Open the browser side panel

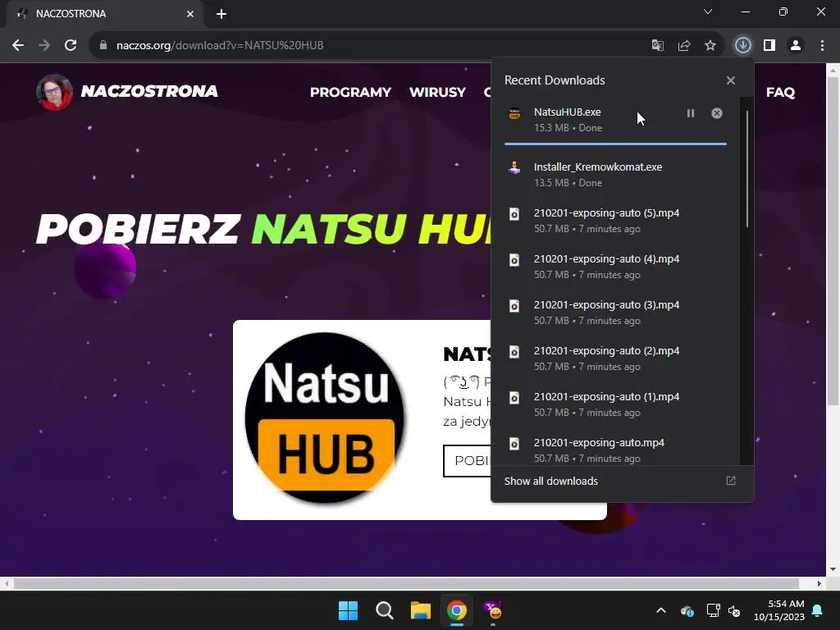pyautogui.click(x=769, y=46)
